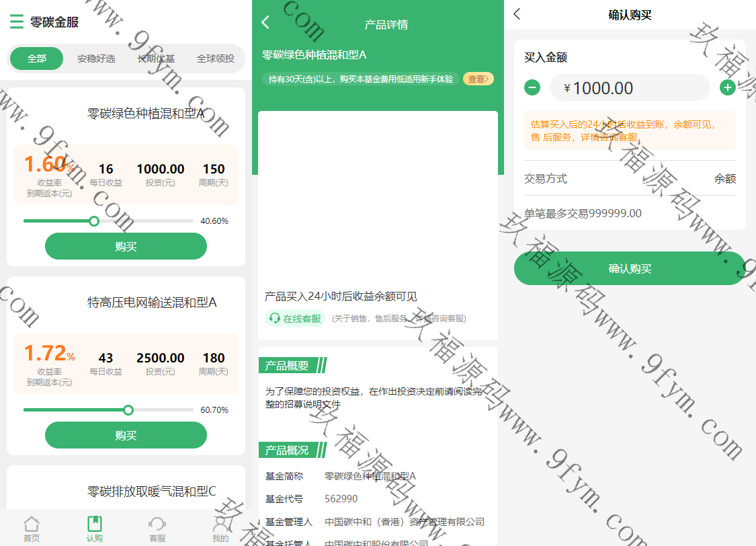Click the 40.60% progress slider handle
756x546 pixels.
94,221
